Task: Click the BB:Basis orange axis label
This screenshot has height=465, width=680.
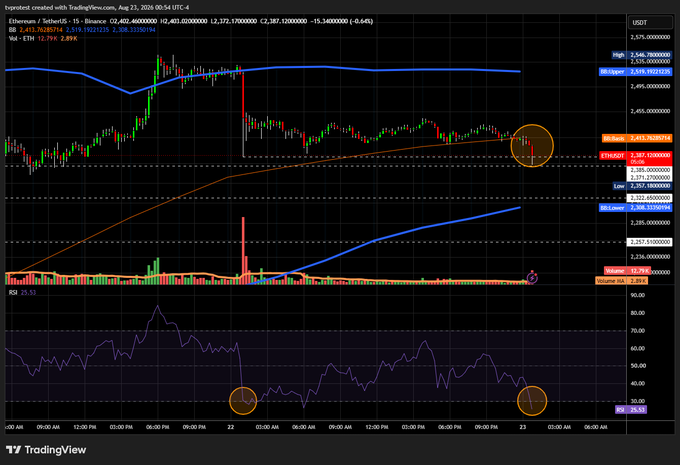Action: tap(637, 138)
